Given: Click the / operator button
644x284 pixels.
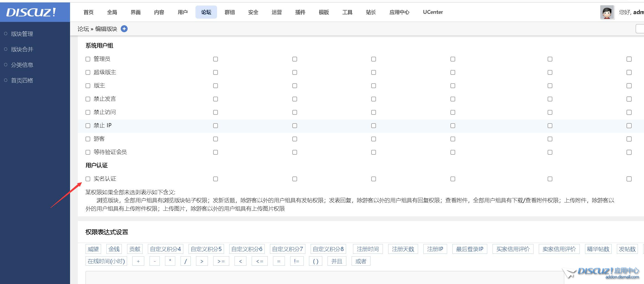Looking at the screenshot, I should pyautogui.click(x=186, y=261).
